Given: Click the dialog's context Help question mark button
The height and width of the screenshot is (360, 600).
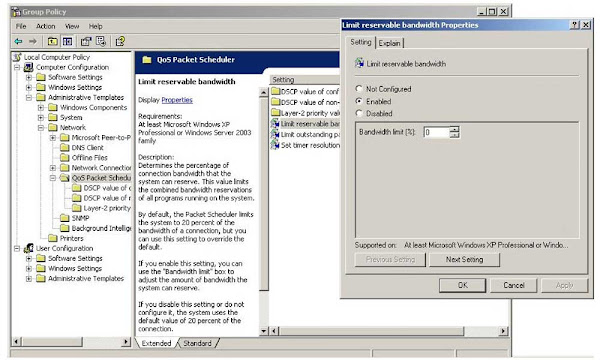Looking at the screenshot, I should coord(575,25).
